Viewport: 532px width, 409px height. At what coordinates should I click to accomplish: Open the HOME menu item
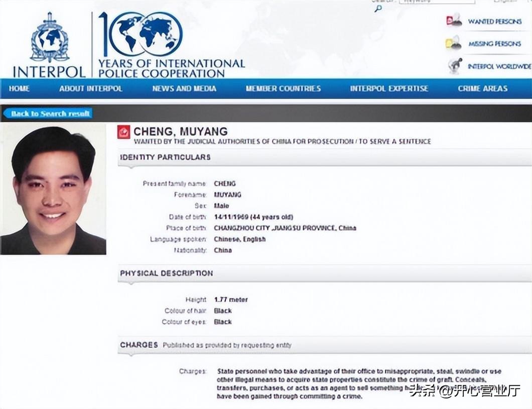point(20,88)
